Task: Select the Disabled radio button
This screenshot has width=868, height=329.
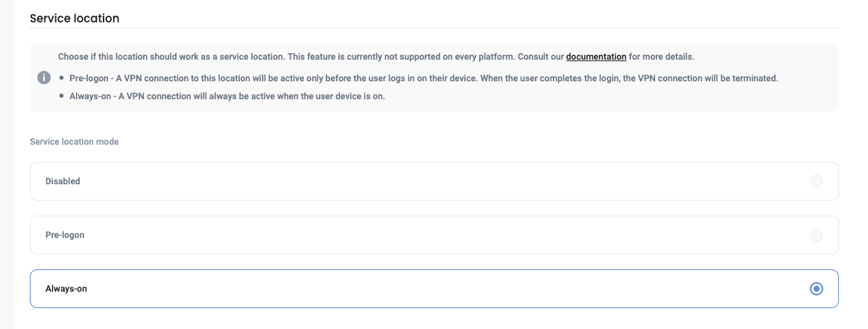Action: (817, 181)
